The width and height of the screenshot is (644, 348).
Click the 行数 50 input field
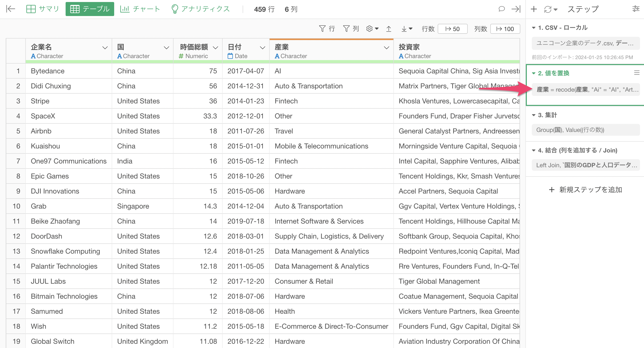tap(452, 29)
